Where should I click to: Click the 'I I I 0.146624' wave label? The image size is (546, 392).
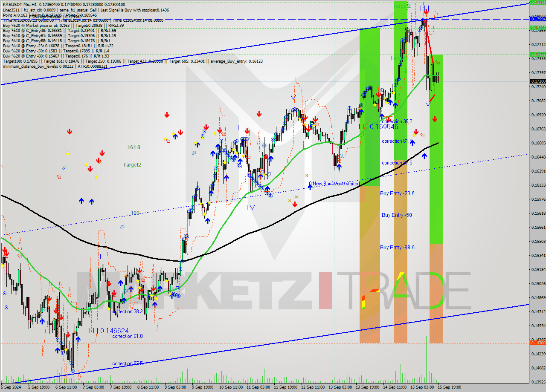coord(109,330)
